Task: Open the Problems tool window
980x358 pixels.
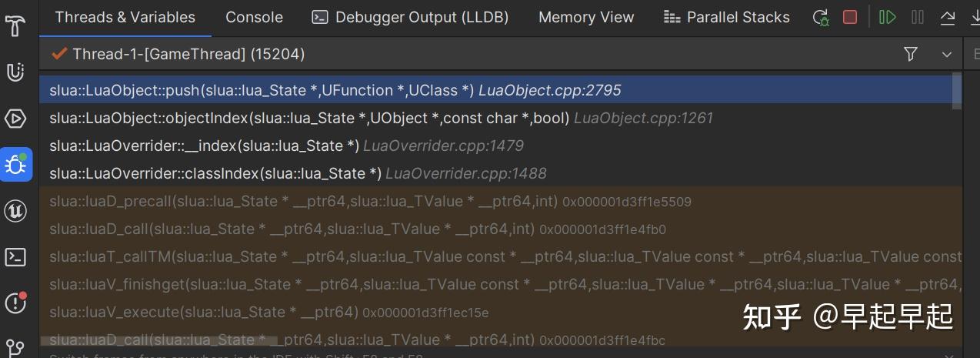Action: [x=15, y=303]
